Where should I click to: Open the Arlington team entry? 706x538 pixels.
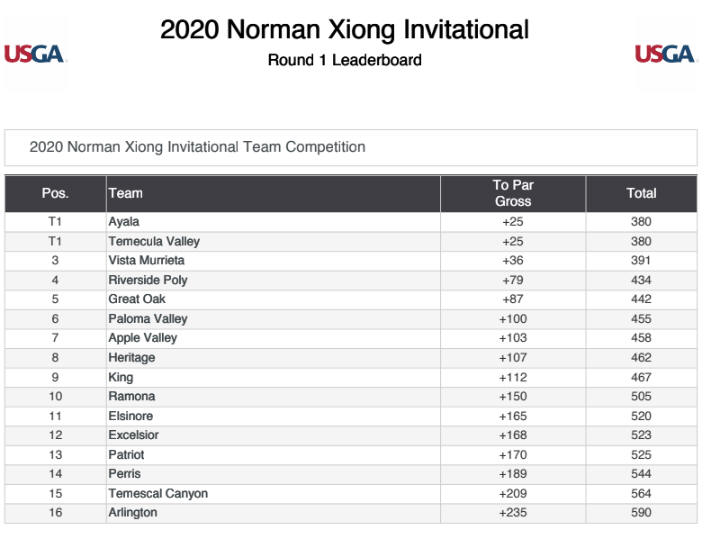(133, 513)
